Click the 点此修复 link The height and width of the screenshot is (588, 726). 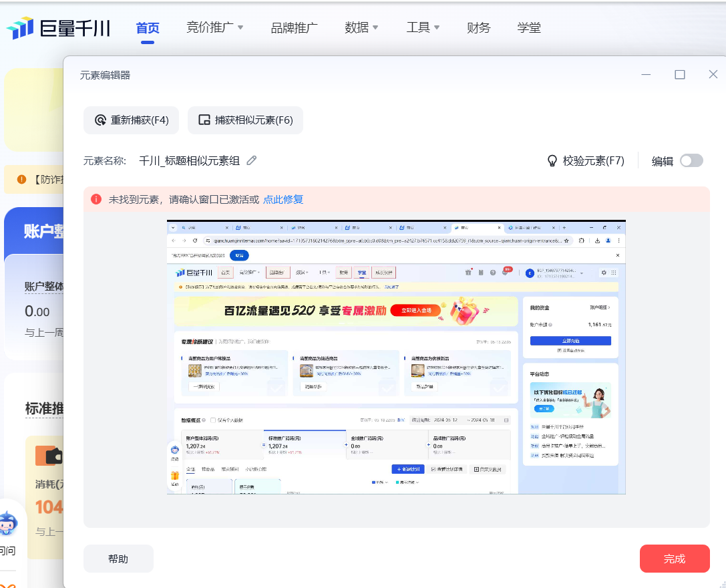283,199
